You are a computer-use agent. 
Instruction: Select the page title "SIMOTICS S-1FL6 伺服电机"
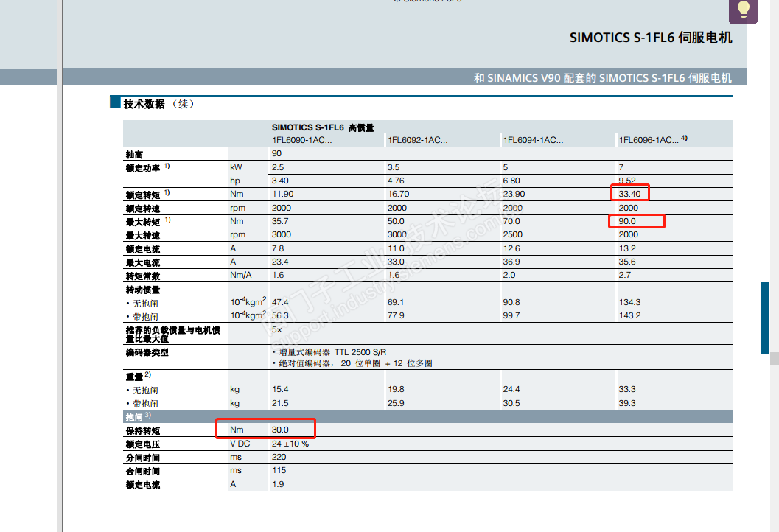[651, 38]
